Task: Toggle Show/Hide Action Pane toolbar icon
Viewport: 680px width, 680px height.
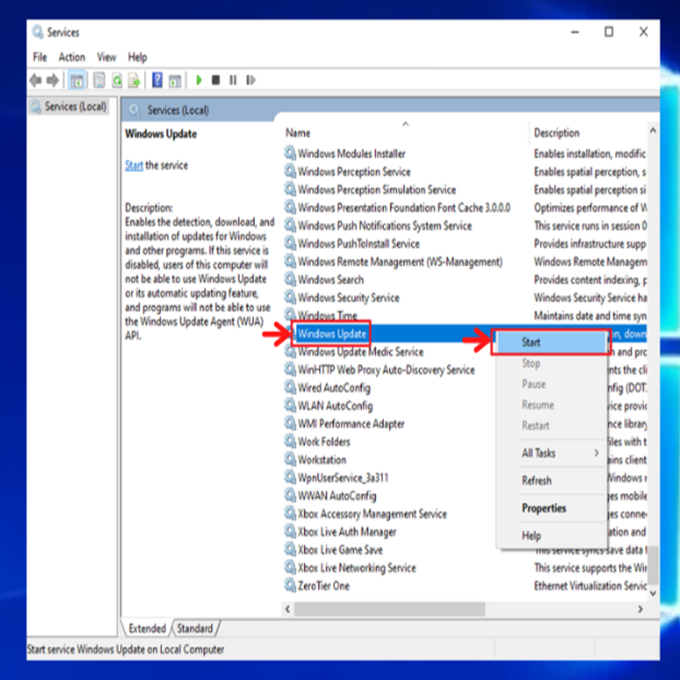Action: tap(175, 80)
